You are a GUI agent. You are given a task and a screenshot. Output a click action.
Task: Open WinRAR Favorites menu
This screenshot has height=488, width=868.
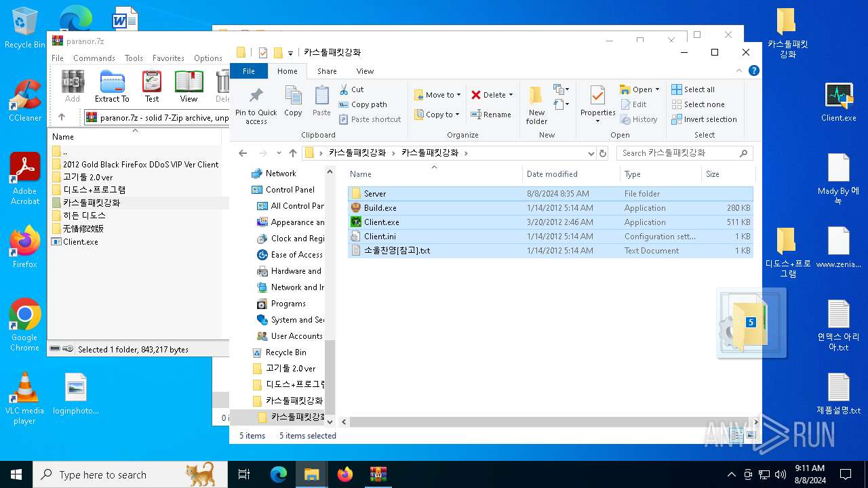pos(168,58)
